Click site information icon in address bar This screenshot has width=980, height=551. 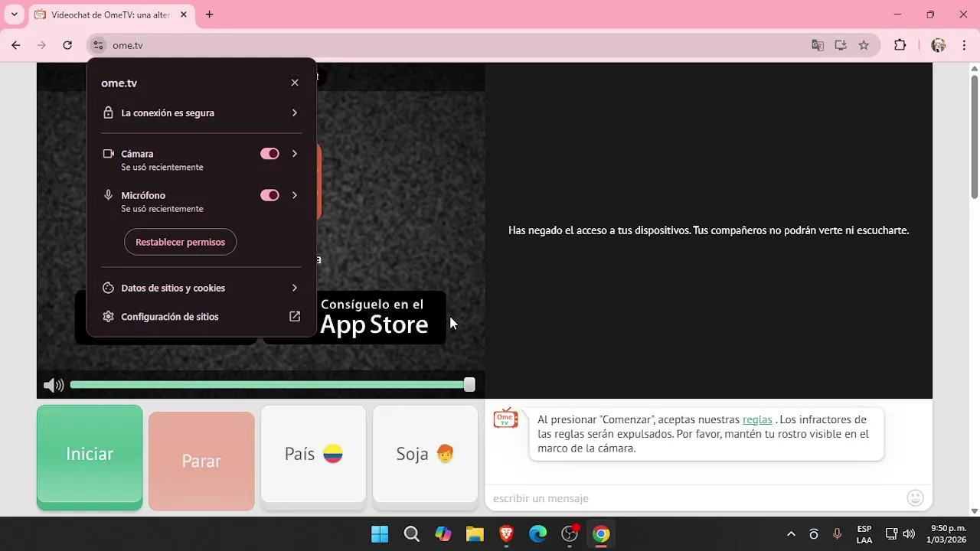pyautogui.click(x=98, y=45)
